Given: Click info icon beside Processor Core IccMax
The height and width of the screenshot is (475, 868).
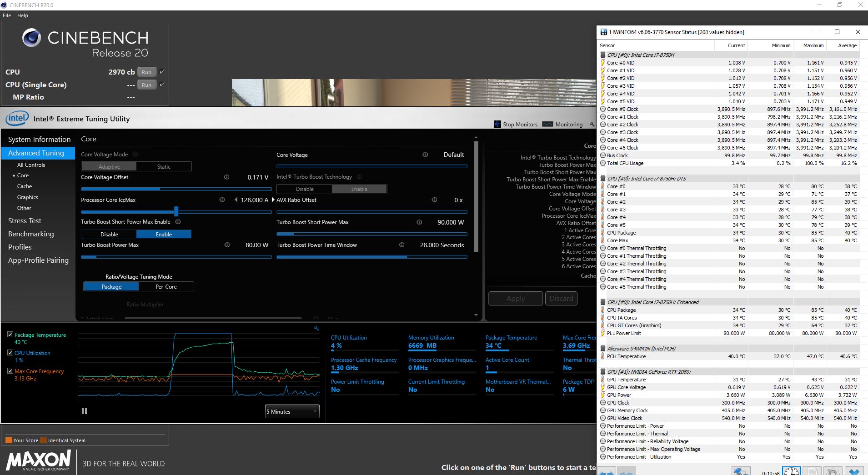Looking at the screenshot, I should (222, 200).
